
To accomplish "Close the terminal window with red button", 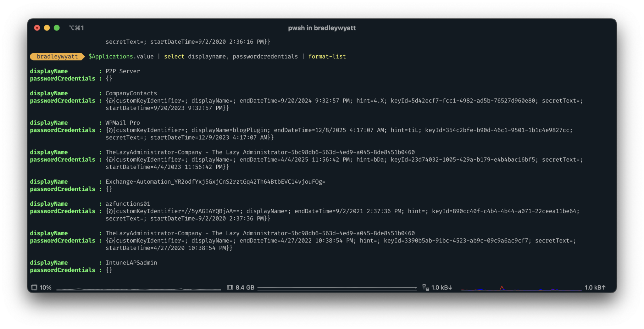I will point(37,28).
